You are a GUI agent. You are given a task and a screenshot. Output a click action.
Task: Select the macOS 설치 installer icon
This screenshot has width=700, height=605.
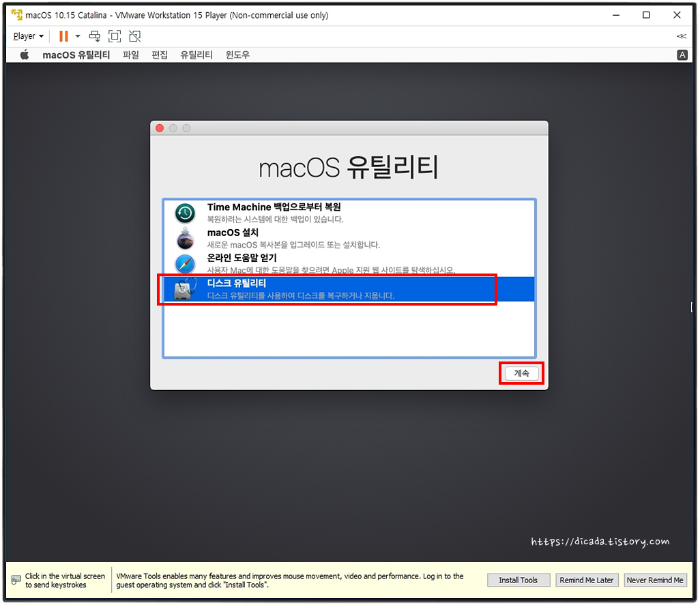pyautogui.click(x=185, y=238)
